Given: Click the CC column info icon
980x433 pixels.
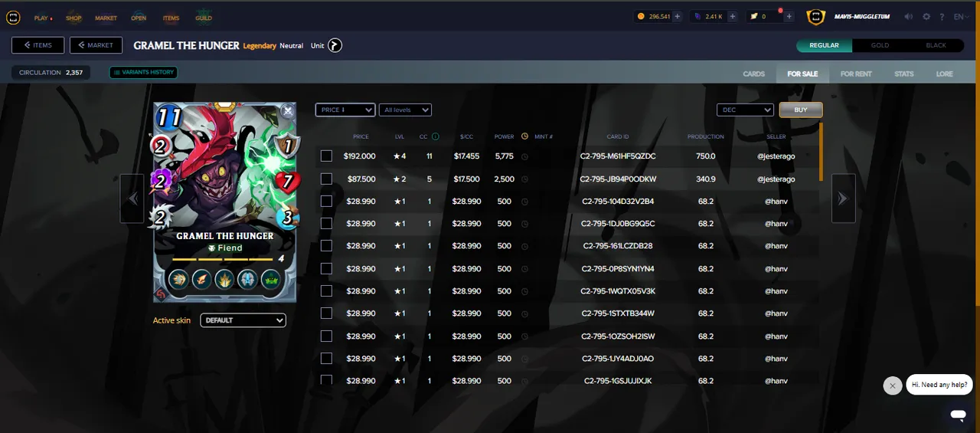Looking at the screenshot, I should (x=435, y=136).
